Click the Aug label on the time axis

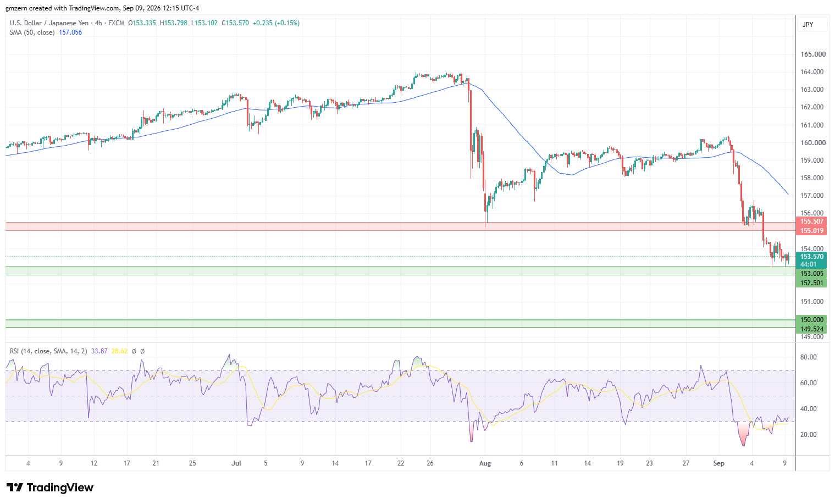pyautogui.click(x=485, y=463)
